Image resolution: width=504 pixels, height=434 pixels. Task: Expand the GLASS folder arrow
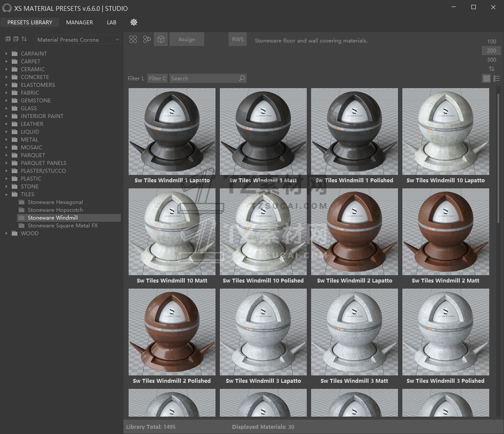pyautogui.click(x=6, y=108)
